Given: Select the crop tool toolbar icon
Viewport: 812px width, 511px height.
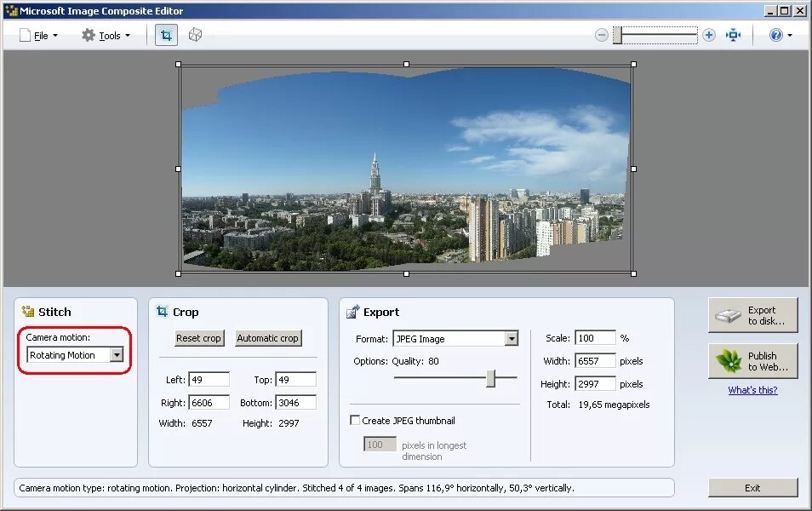Looking at the screenshot, I should coord(166,35).
